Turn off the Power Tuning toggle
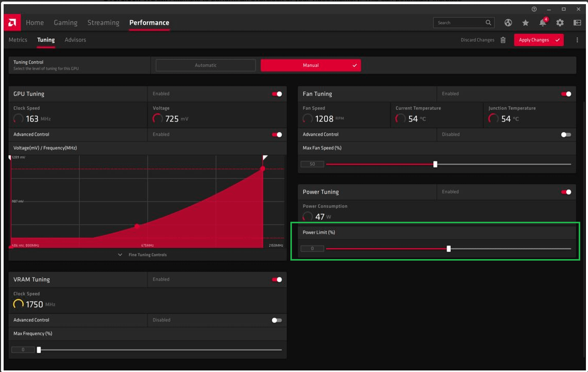The width and height of the screenshot is (588, 372). click(566, 192)
